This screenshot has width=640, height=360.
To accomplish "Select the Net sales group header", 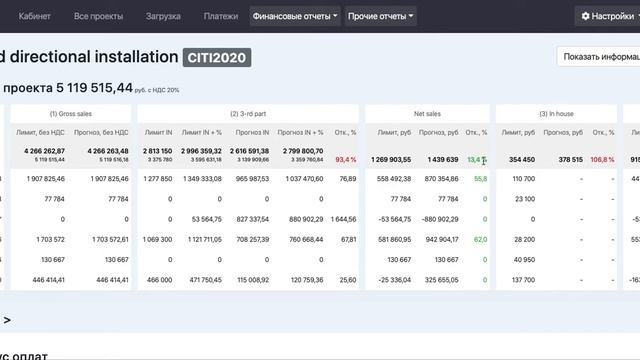I will click(x=427, y=114).
